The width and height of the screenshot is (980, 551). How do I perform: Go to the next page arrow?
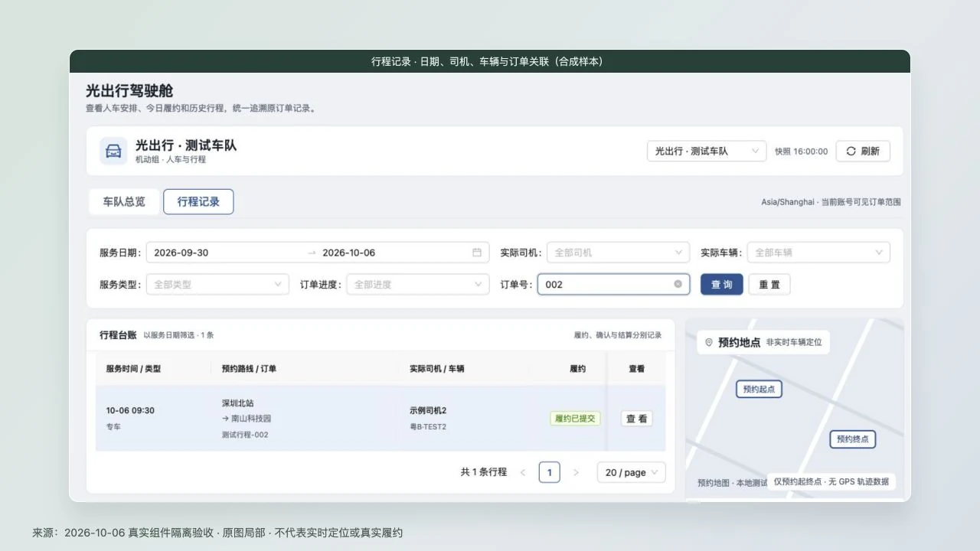tap(577, 472)
